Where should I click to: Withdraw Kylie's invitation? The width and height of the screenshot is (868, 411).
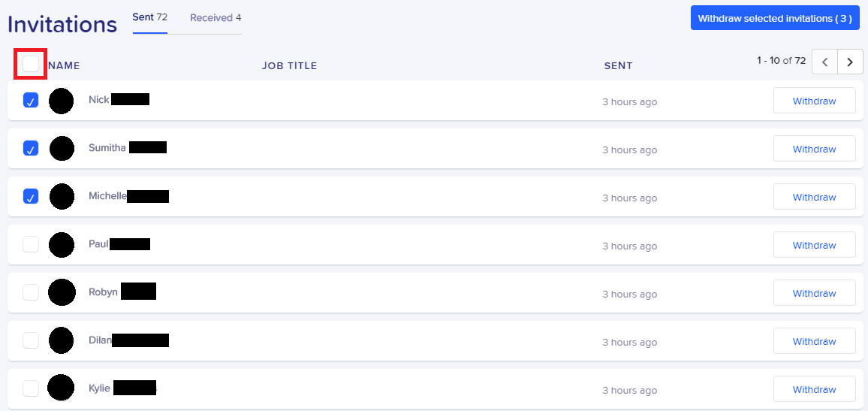click(814, 389)
